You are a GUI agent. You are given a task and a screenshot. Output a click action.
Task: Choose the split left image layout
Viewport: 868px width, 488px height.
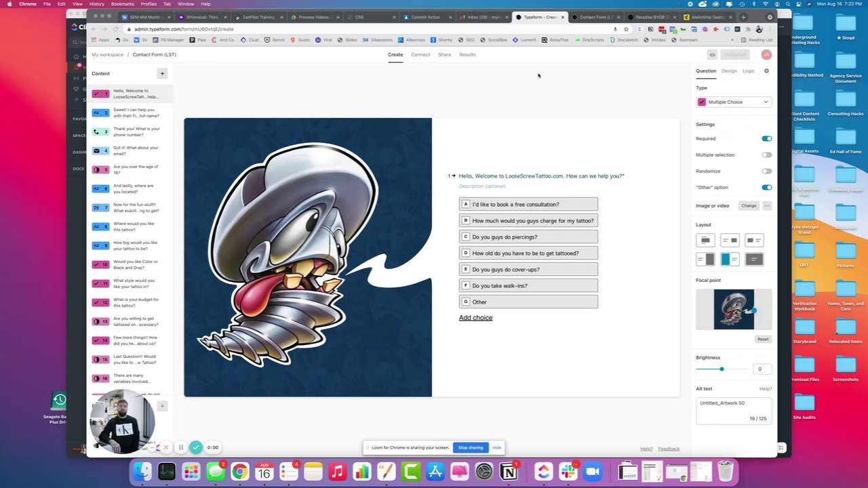(x=730, y=259)
